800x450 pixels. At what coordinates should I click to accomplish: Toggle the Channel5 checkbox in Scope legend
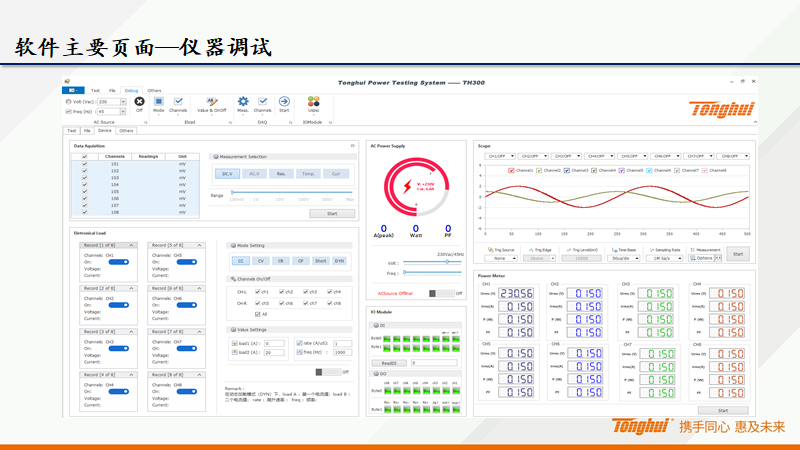pyautogui.click(x=621, y=170)
